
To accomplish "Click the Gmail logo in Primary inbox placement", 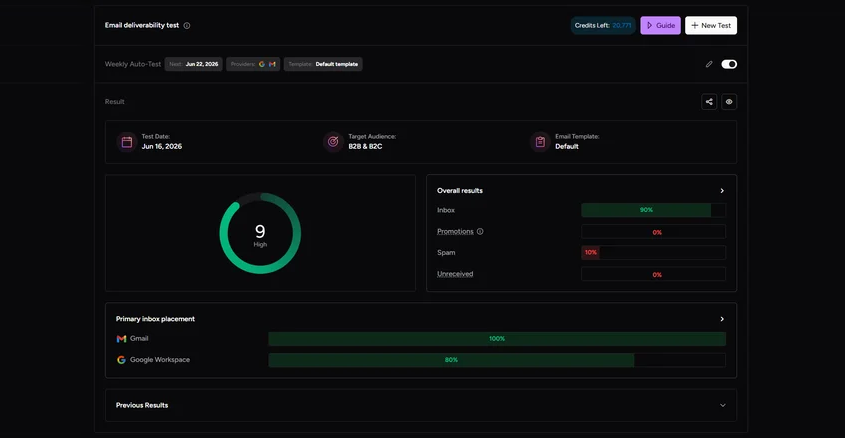I will pyautogui.click(x=121, y=339).
